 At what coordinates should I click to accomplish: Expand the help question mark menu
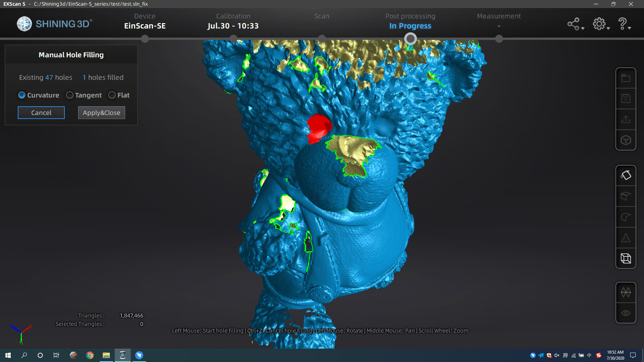(x=625, y=24)
